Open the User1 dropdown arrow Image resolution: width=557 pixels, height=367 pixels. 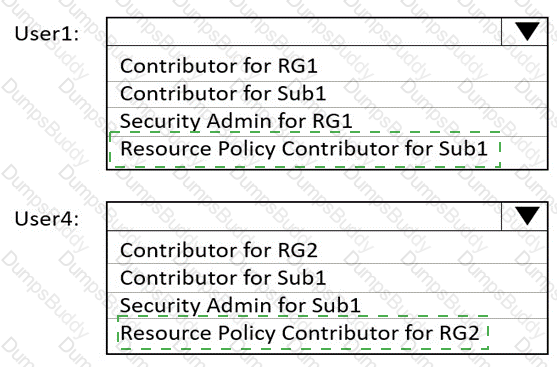[524, 31]
